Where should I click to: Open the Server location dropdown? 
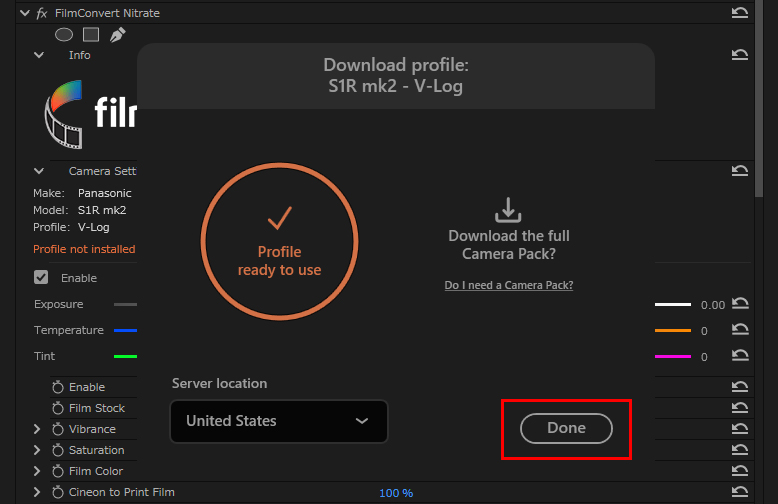click(279, 421)
